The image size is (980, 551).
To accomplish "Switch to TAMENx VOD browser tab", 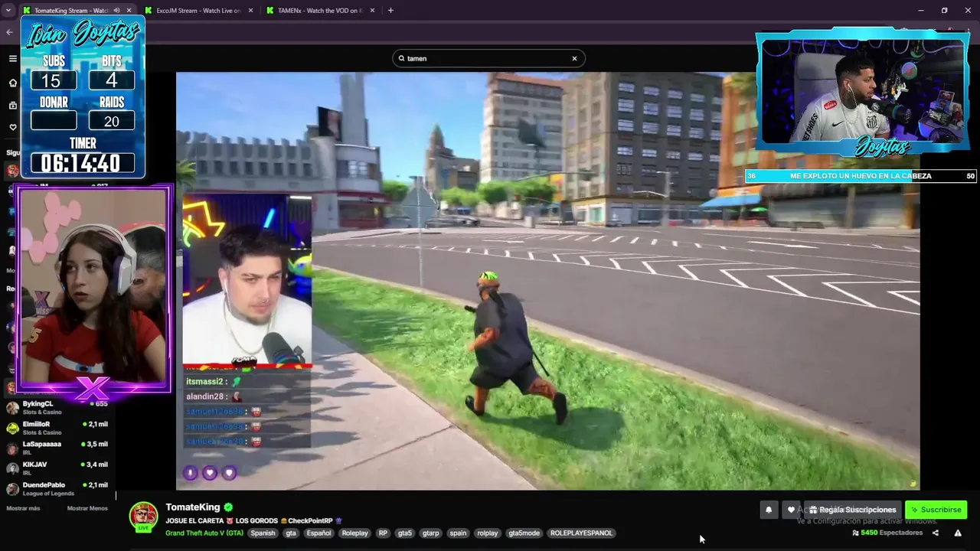I will click(x=320, y=11).
